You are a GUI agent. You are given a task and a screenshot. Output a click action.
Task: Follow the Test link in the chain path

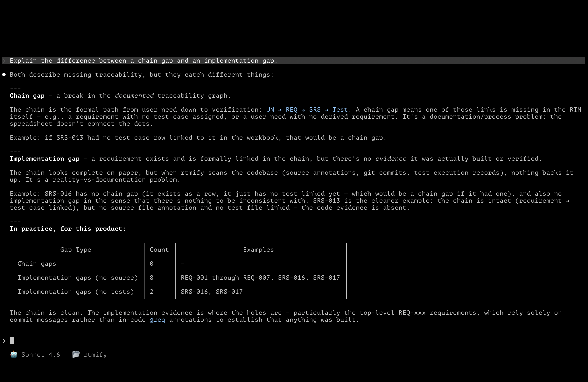pos(340,110)
